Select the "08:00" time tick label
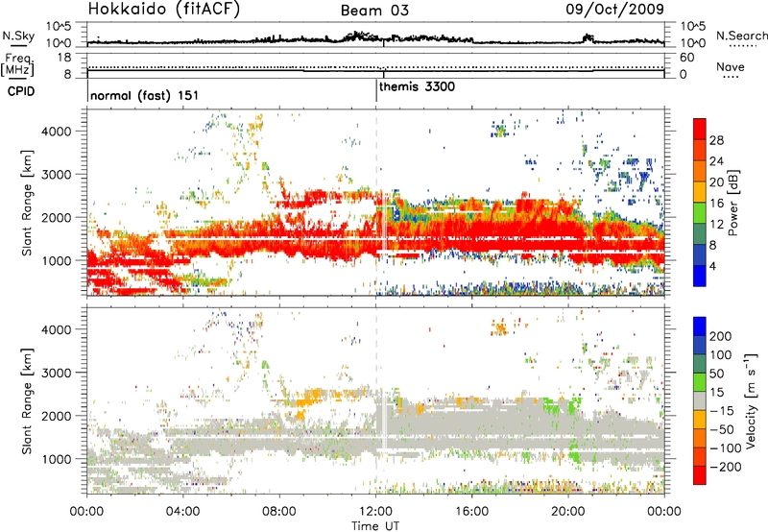 279,512
